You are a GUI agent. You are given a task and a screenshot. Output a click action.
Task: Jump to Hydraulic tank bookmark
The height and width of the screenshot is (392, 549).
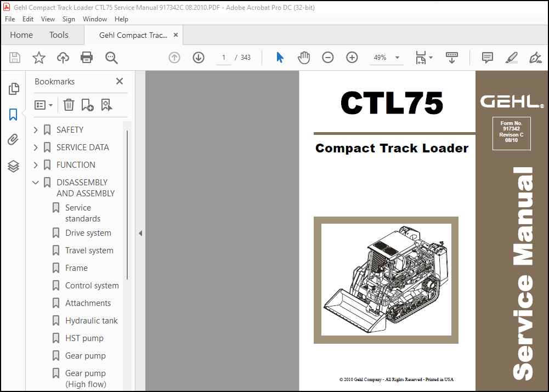tap(91, 321)
